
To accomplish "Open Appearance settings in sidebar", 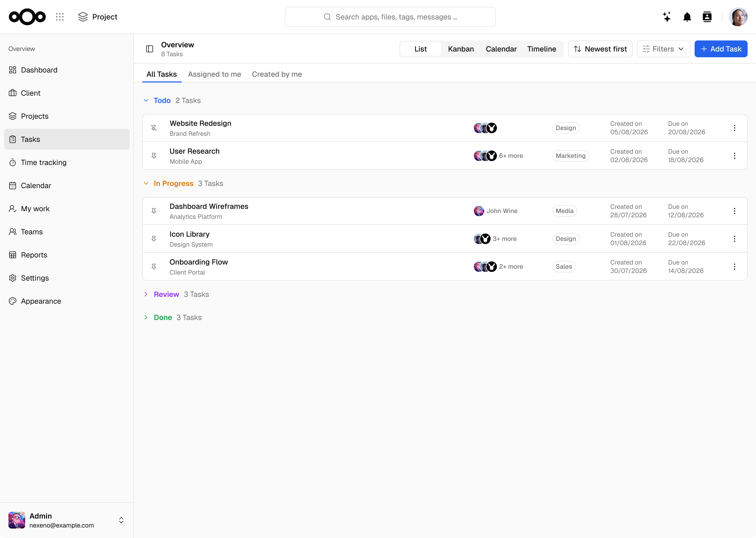I will point(67,301).
